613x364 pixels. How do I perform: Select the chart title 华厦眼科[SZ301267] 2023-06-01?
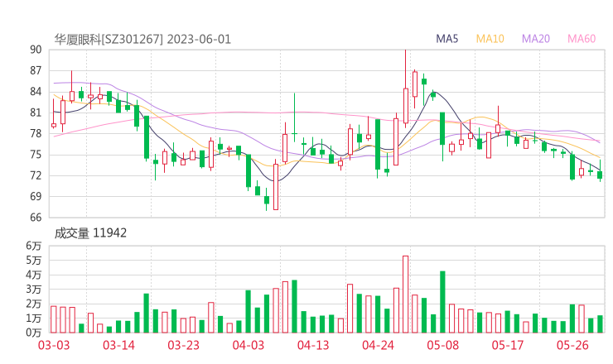coord(142,40)
